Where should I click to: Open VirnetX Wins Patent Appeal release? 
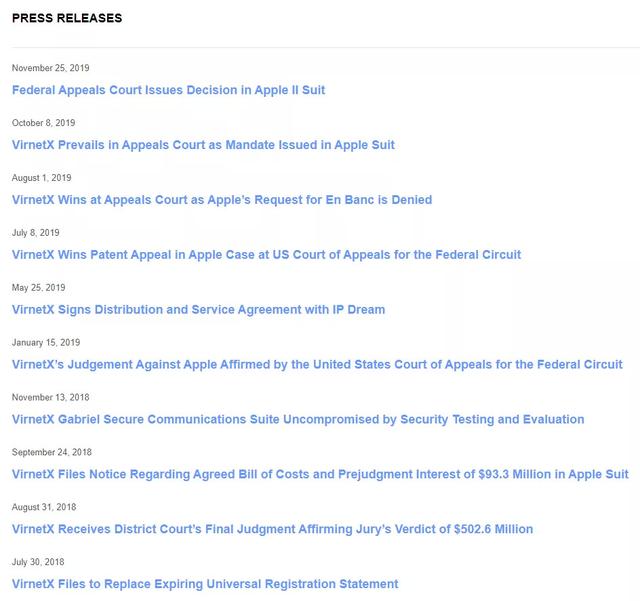[x=266, y=255]
